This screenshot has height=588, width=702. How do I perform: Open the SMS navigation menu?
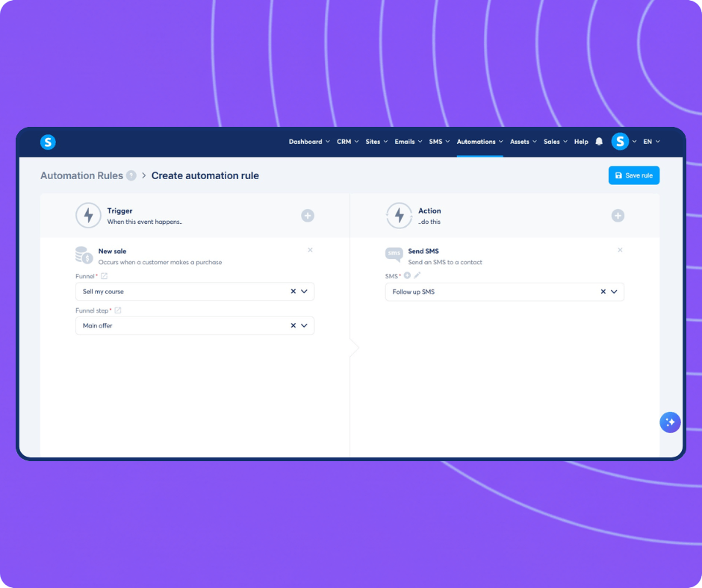click(x=439, y=142)
